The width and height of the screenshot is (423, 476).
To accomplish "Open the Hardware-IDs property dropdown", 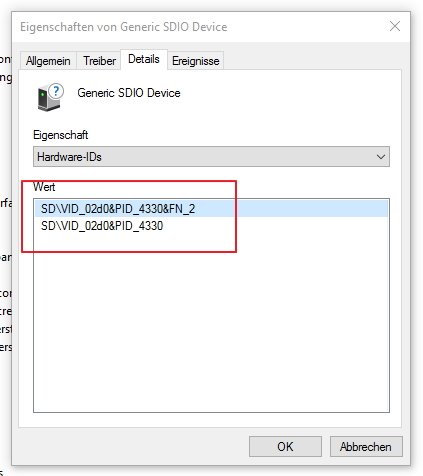I will click(211, 157).
